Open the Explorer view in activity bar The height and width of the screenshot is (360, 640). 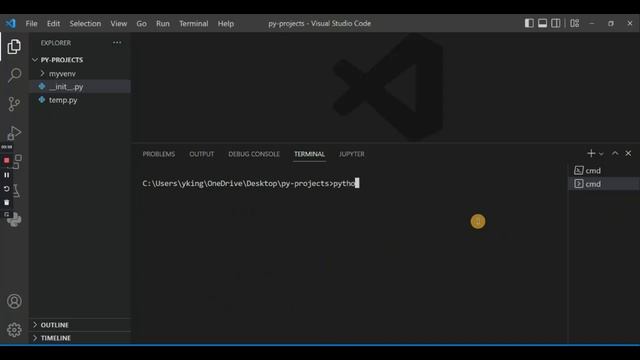coord(14,47)
